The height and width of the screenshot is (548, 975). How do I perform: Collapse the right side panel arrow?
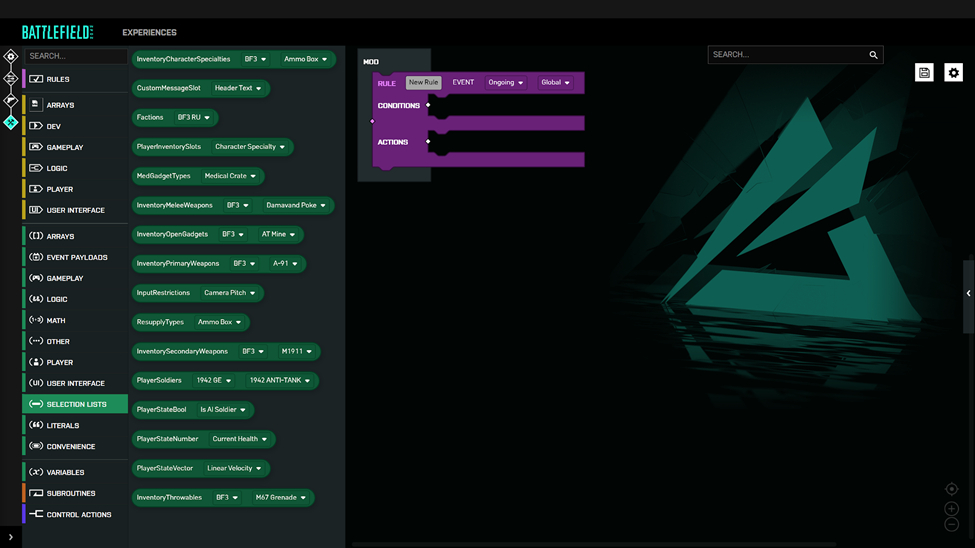click(968, 294)
